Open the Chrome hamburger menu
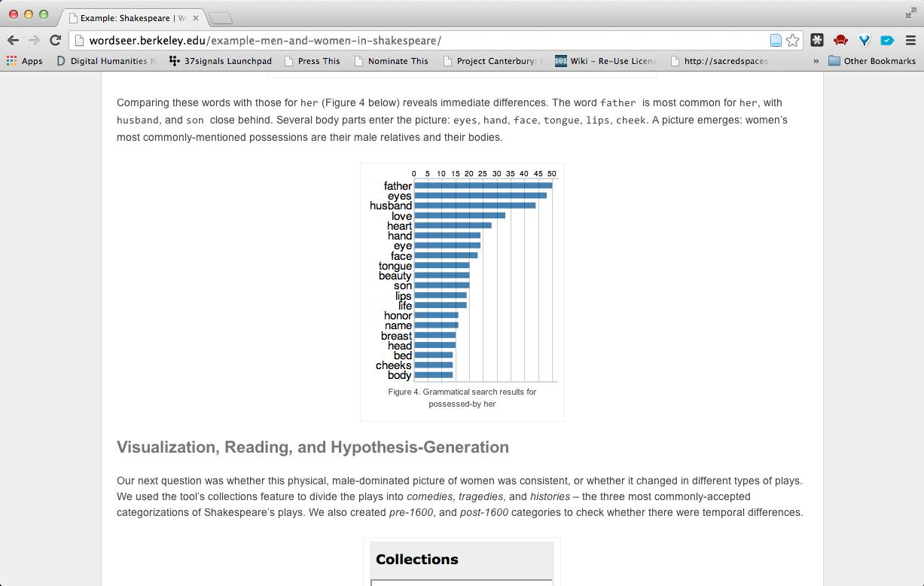 coord(911,41)
